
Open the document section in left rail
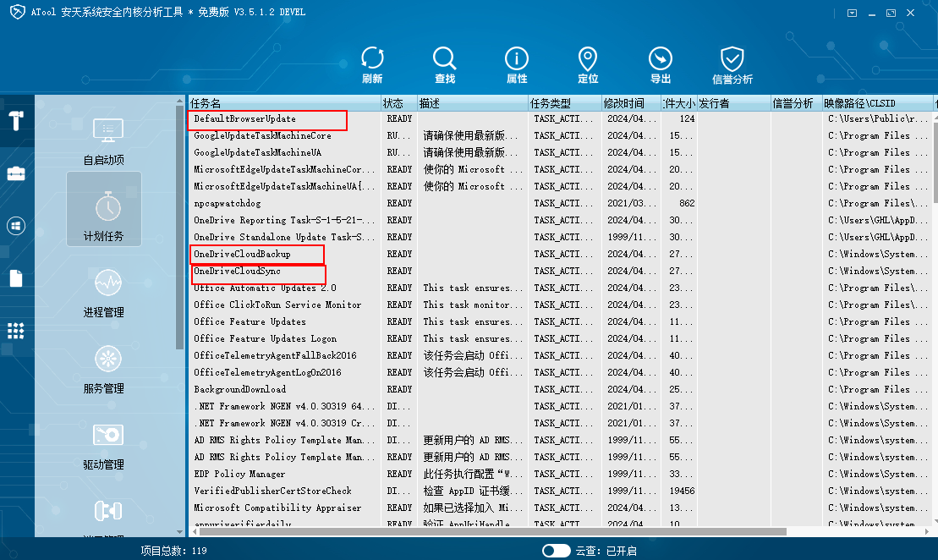(16, 278)
